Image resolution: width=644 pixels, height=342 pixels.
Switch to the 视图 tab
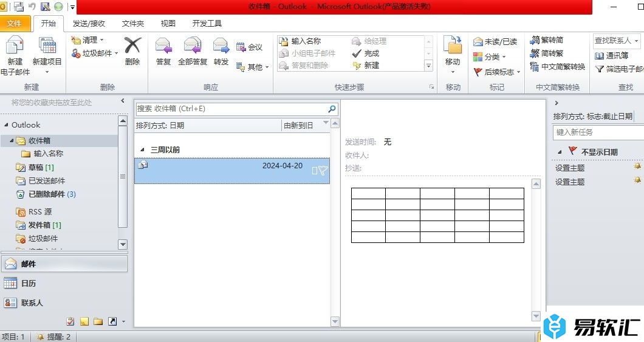[x=168, y=24]
